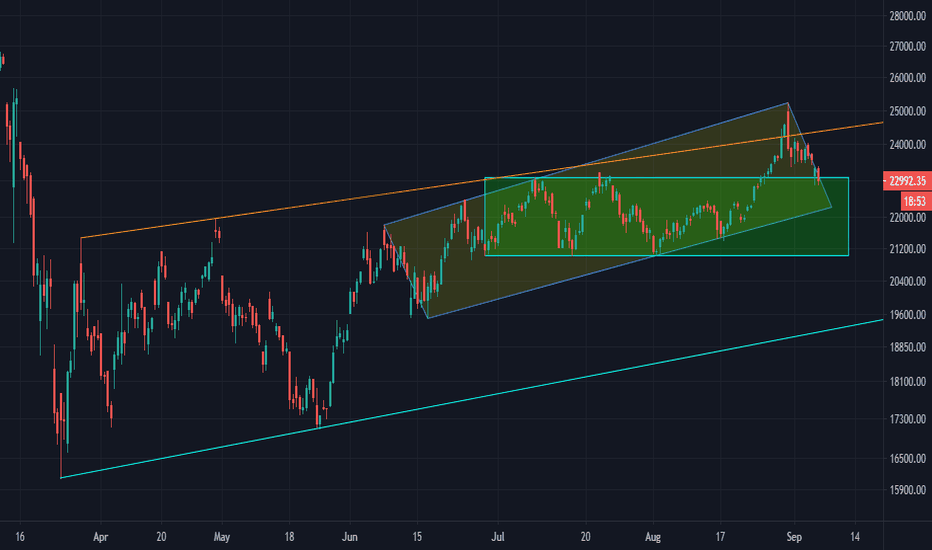Click the 27000.00 price axis label
Viewport: 932px width, 550px height.
click(x=907, y=46)
